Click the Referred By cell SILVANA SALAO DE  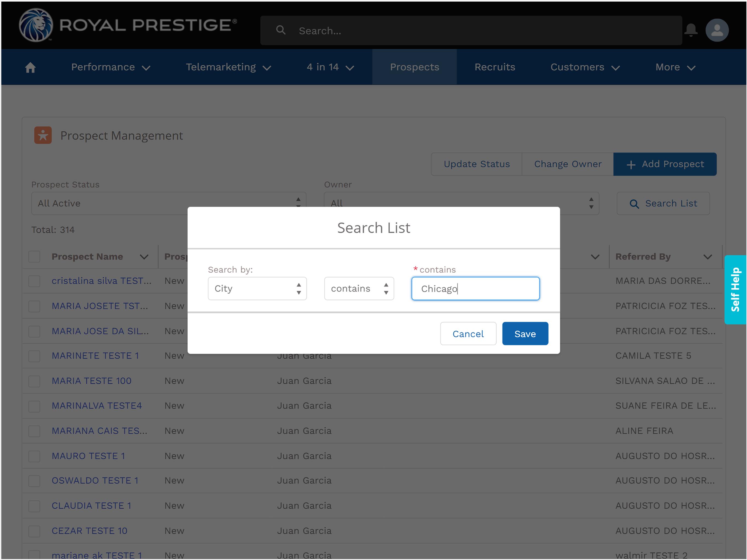pos(665,381)
